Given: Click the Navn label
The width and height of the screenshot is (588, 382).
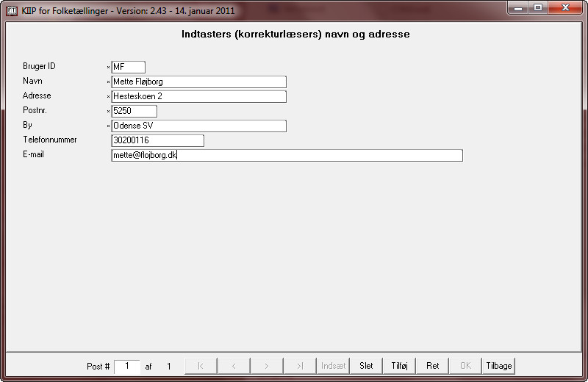Looking at the screenshot, I should [32, 81].
